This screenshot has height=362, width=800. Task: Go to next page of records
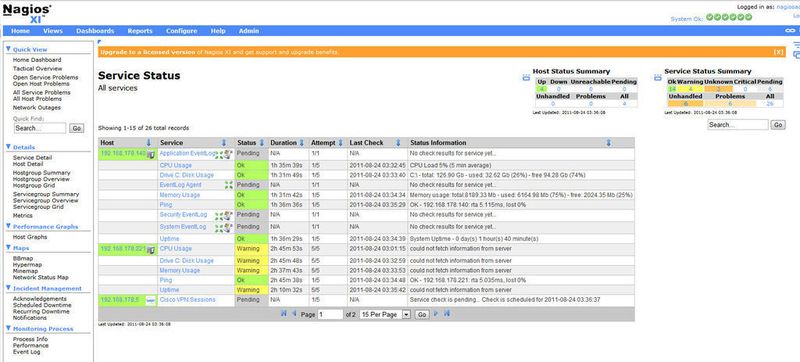coord(436,314)
